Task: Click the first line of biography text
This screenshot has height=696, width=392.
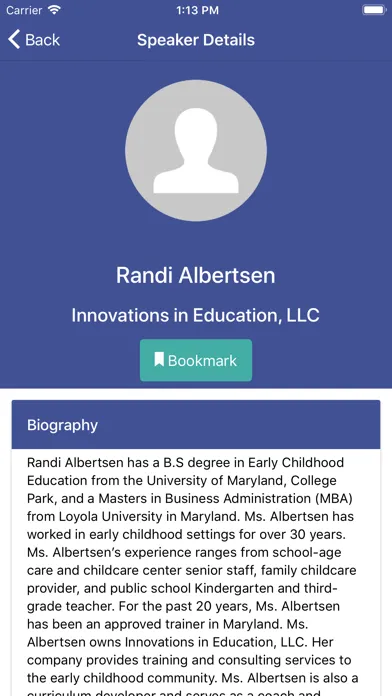Action: tap(186, 463)
